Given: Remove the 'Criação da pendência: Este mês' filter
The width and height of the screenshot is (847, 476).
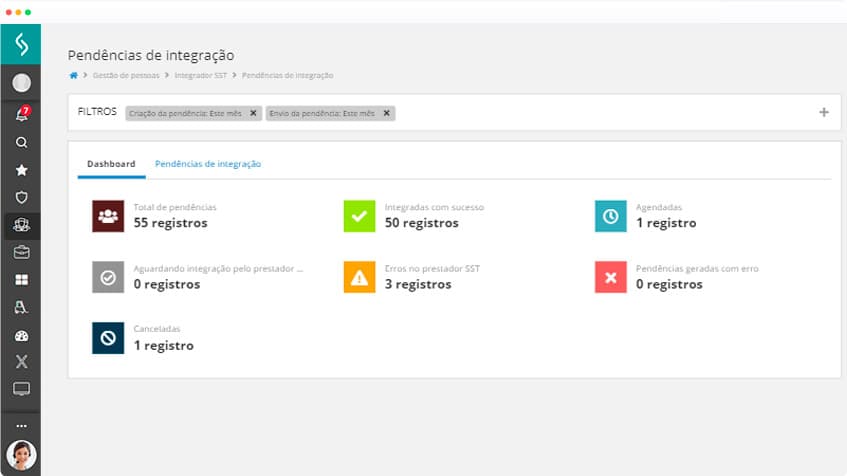Looking at the screenshot, I should pos(253,113).
